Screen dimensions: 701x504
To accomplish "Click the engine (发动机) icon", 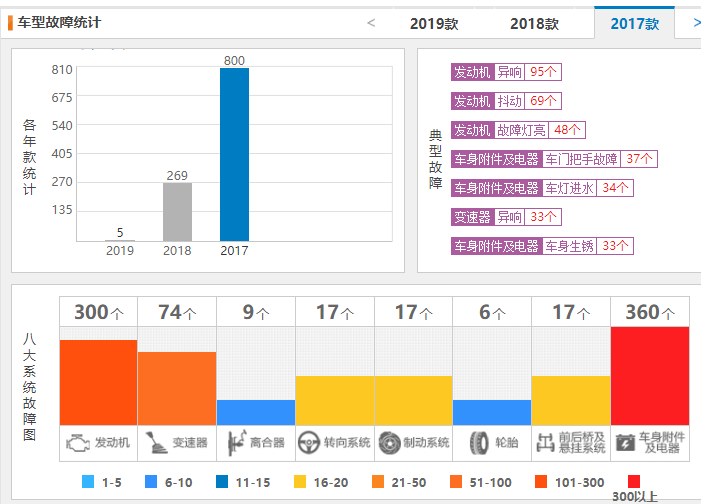I will 78,443.
